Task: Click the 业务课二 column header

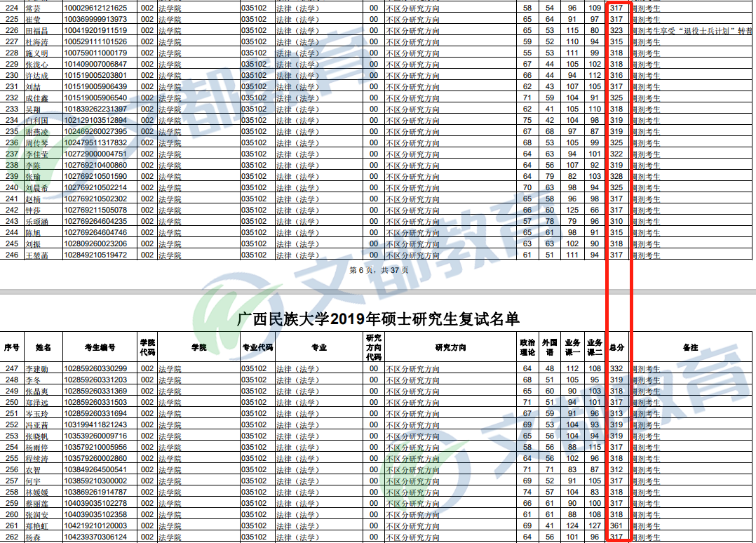Action: pyautogui.click(x=595, y=347)
